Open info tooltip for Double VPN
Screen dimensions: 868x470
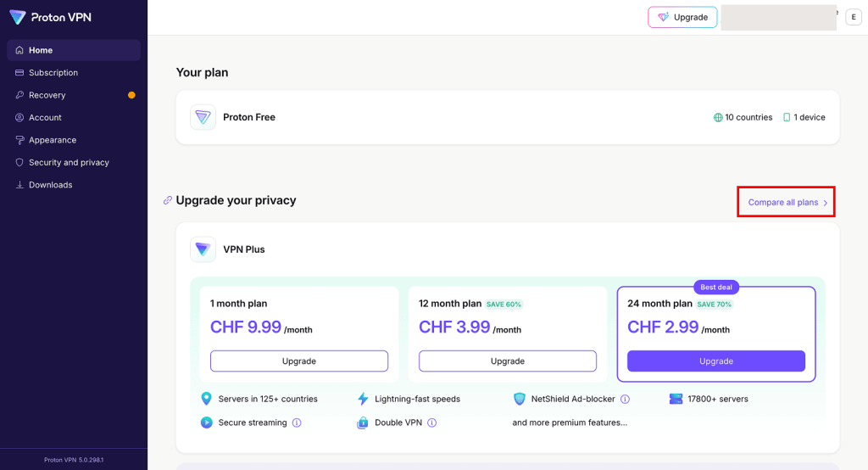tap(431, 422)
